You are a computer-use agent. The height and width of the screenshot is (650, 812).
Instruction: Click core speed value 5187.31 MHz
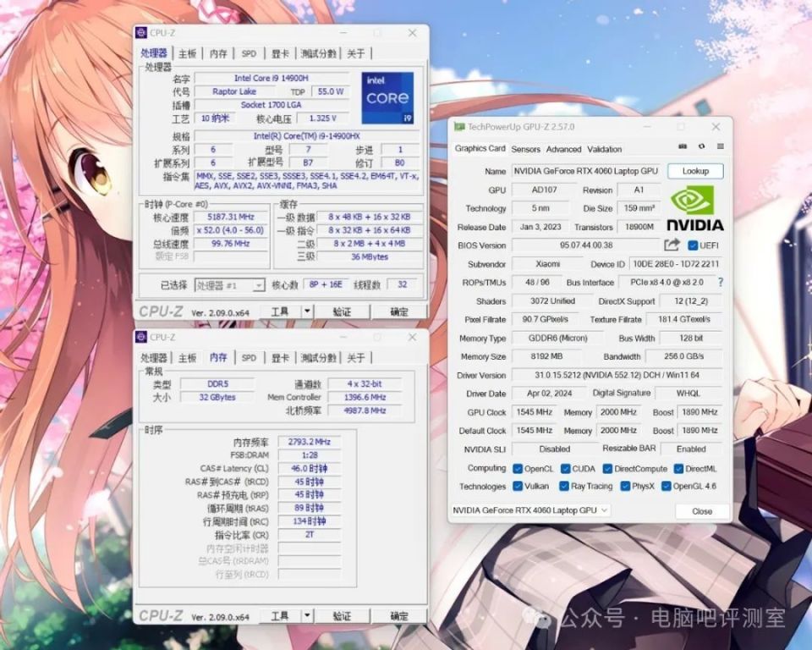(231, 217)
